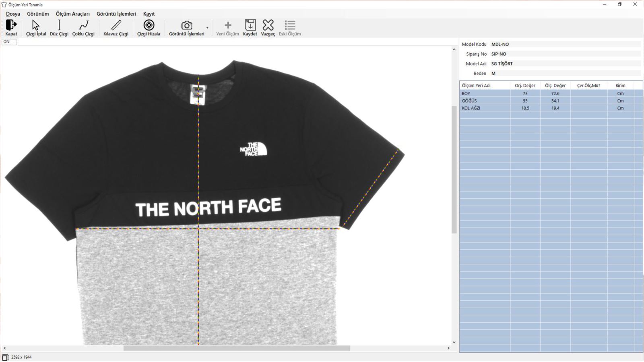Image resolution: width=644 pixels, height=362 pixels.
Task: Click the original value 55 cell
Action: [x=525, y=101]
